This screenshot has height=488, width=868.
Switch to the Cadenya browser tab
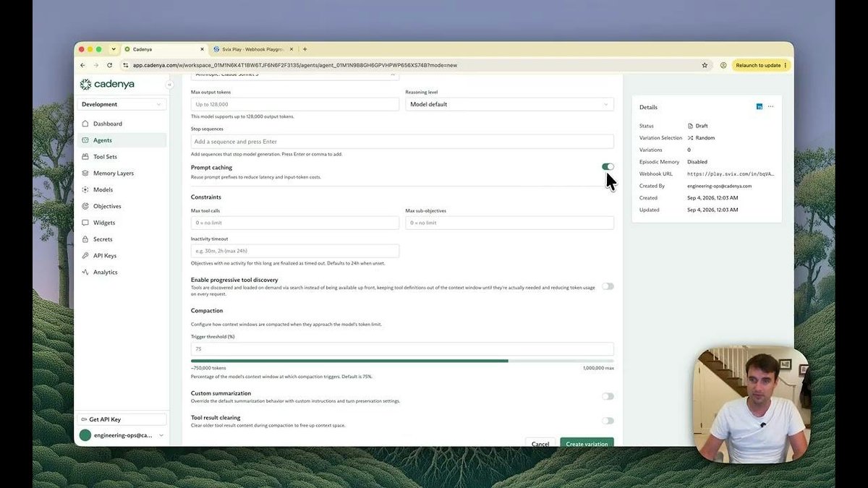(165, 49)
